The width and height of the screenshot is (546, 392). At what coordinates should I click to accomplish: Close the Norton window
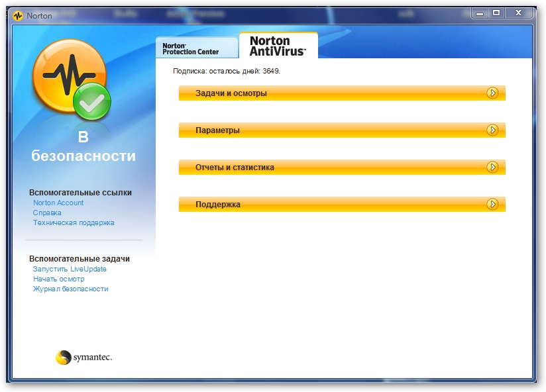(518, 13)
